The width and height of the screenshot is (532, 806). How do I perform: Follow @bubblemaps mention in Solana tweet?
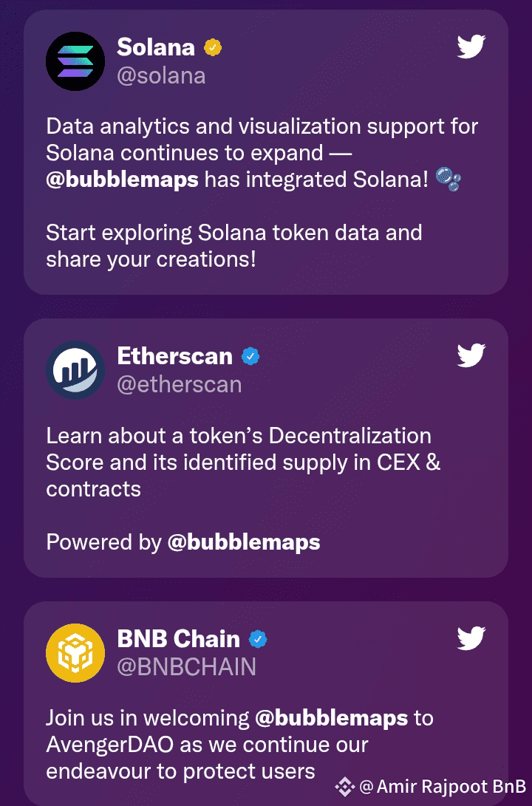pyautogui.click(x=123, y=180)
